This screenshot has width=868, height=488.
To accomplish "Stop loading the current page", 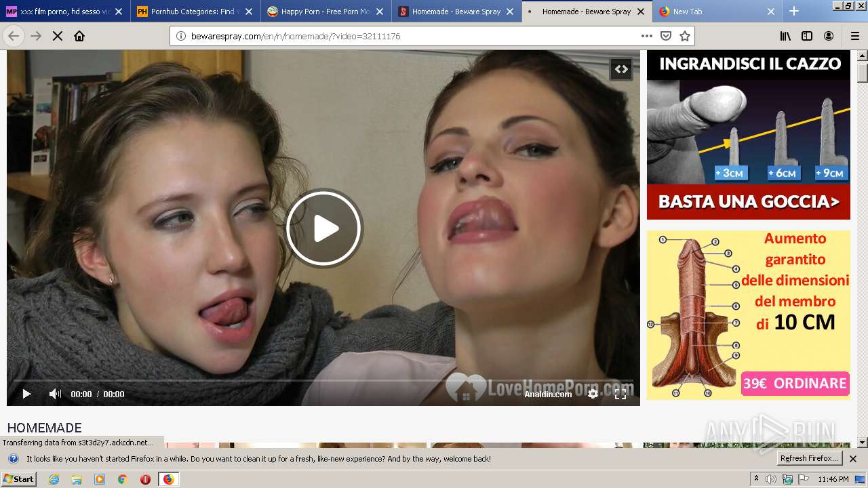I will pyautogui.click(x=58, y=36).
